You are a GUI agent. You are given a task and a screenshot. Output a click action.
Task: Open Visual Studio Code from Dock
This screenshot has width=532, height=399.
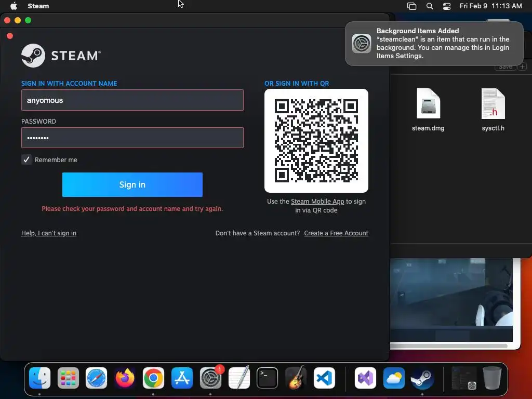(x=324, y=378)
